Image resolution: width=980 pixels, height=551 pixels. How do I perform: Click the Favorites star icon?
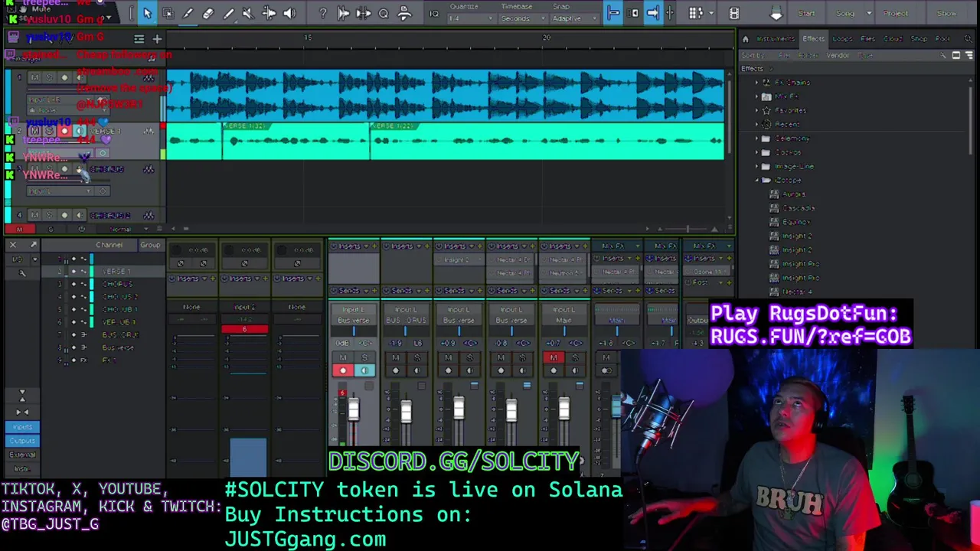[766, 110]
